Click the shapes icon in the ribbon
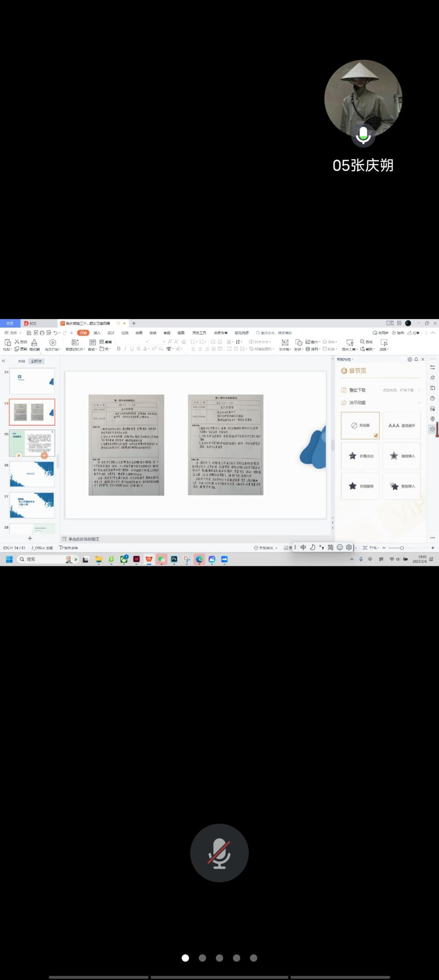Screen dimensions: 439x980 click(x=298, y=342)
